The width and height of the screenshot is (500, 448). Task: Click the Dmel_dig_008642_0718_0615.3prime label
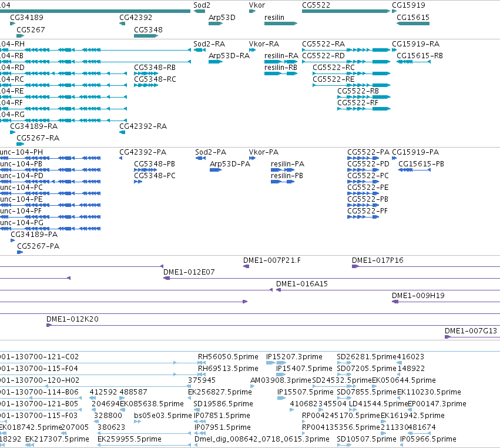[x=262, y=439]
